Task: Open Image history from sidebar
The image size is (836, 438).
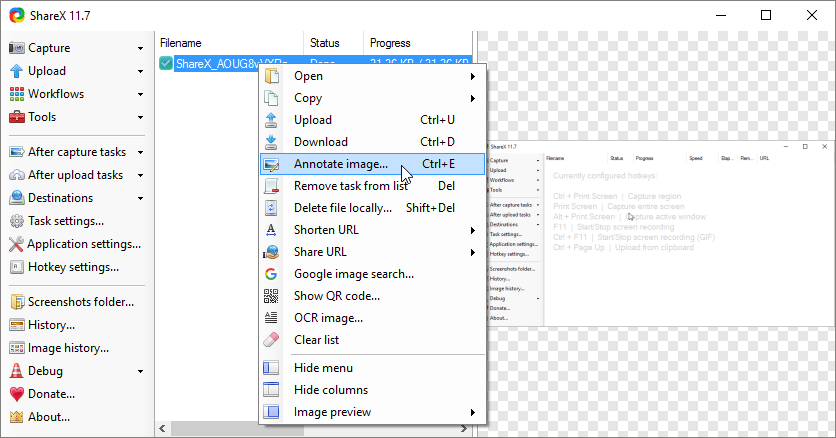Action: (68, 348)
